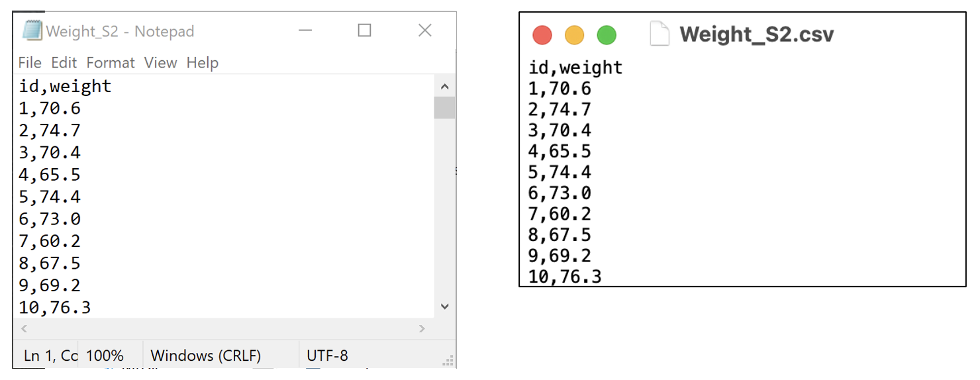
Task: Open the View menu in Notepad
Action: pyautogui.click(x=161, y=63)
